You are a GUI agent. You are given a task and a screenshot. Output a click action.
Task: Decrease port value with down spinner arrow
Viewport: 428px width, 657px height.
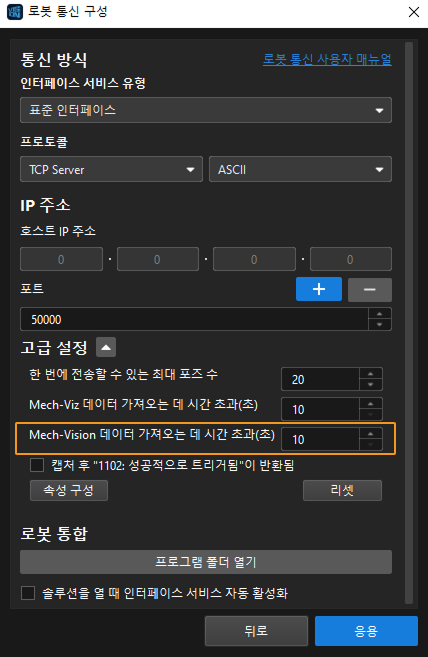[x=379, y=325]
